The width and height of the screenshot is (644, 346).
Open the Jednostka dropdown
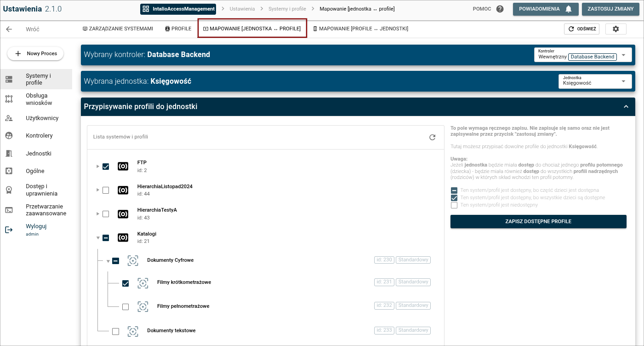[595, 81]
